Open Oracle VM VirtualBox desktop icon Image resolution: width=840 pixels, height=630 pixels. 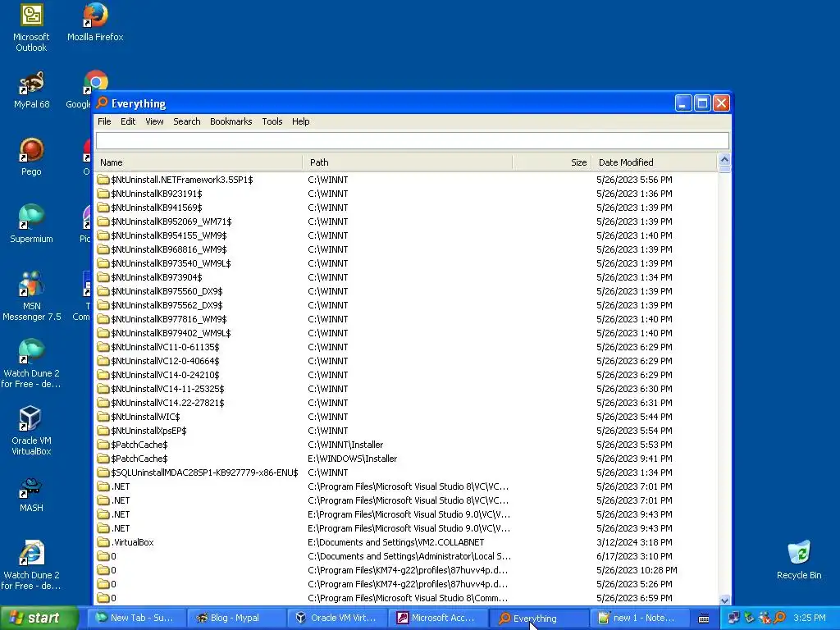coord(31,431)
